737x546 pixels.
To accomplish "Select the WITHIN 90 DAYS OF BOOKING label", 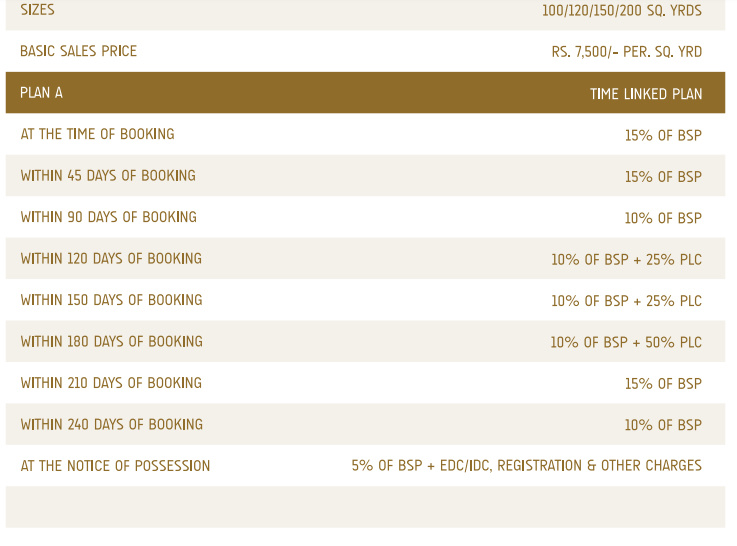I will click(x=108, y=217).
